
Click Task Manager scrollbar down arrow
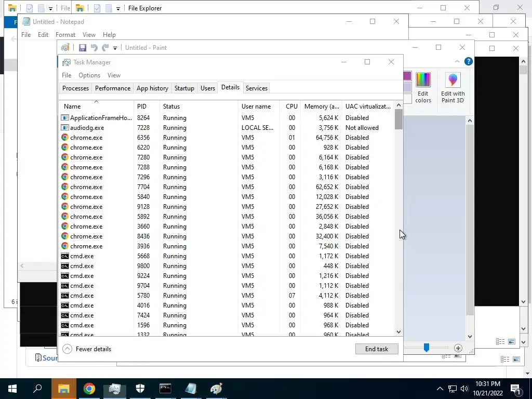tap(398, 332)
